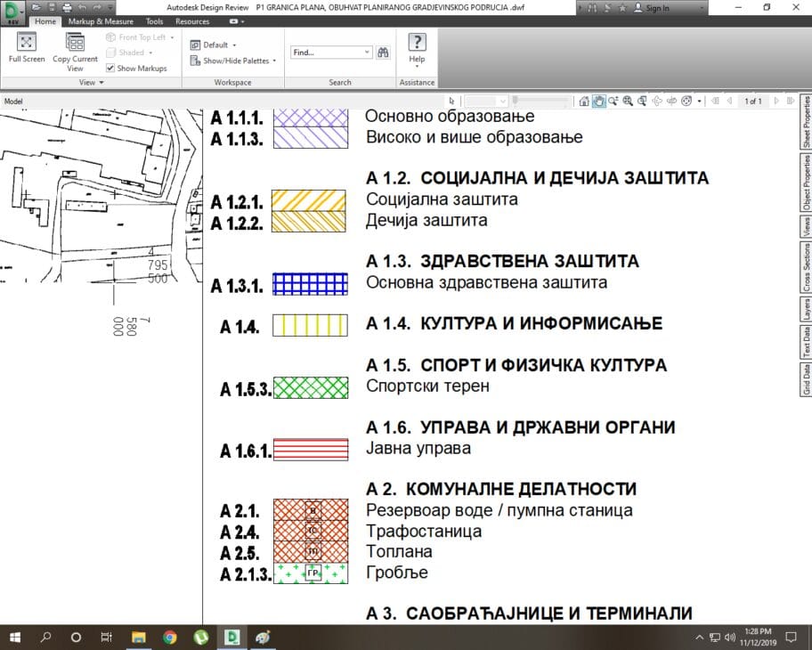Open the Steering Wheel navigation tool
The width and height of the screenshot is (812, 650).
point(686,102)
